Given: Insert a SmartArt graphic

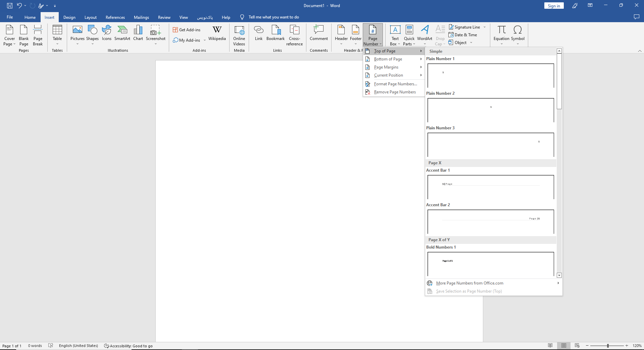Looking at the screenshot, I should coord(122,34).
